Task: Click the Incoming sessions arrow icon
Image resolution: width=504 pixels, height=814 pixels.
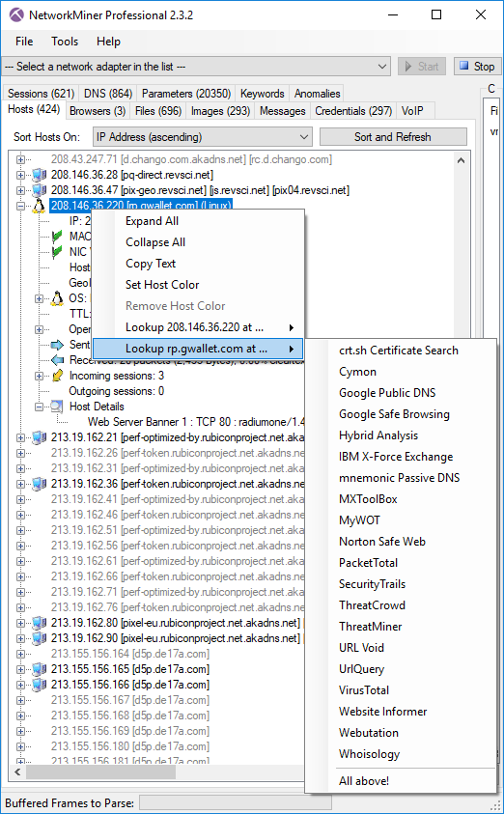Action: pyautogui.click(x=57, y=376)
